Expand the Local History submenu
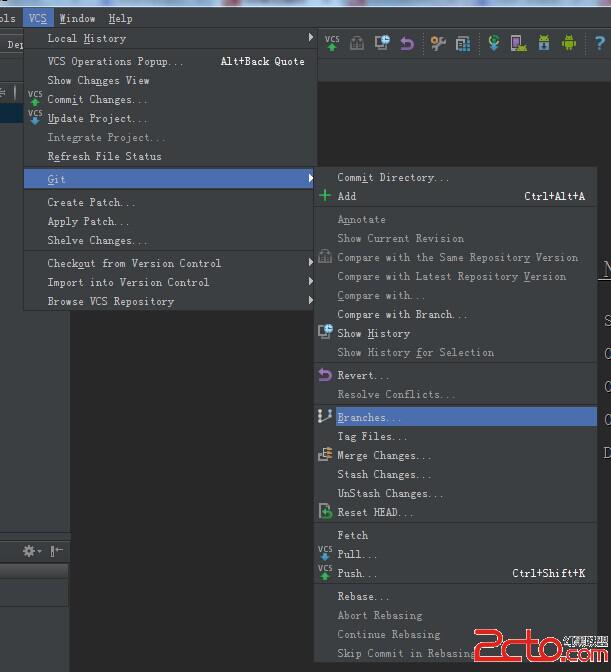The width and height of the screenshot is (611, 672). pos(170,39)
